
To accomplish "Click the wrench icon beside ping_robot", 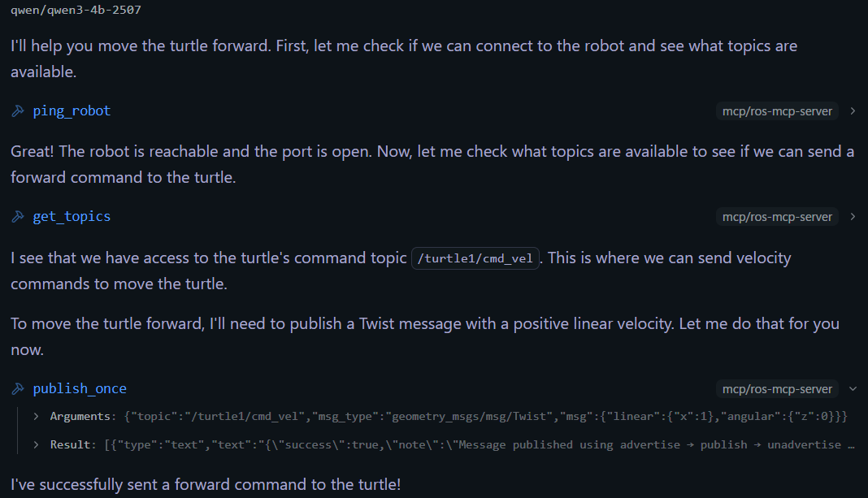I will pyautogui.click(x=18, y=111).
